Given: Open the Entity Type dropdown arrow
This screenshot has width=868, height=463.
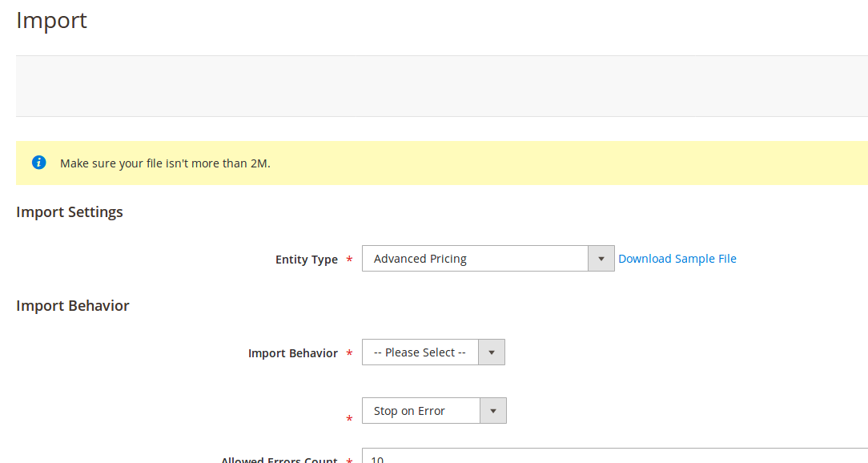Looking at the screenshot, I should pyautogui.click(x=601, y=259).
